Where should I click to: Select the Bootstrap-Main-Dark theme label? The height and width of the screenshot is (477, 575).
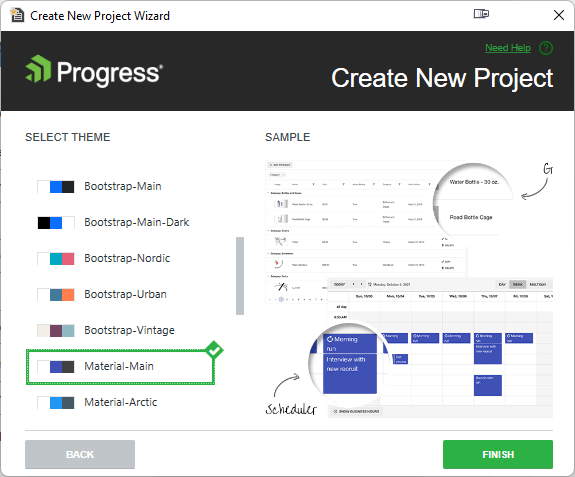click(137, 222)
